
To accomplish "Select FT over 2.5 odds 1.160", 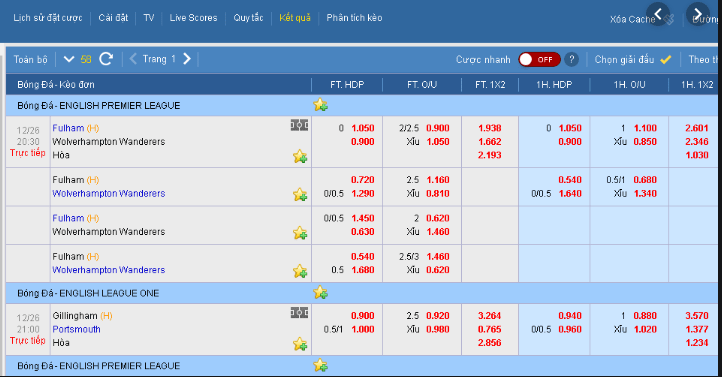I will (437, 180).
